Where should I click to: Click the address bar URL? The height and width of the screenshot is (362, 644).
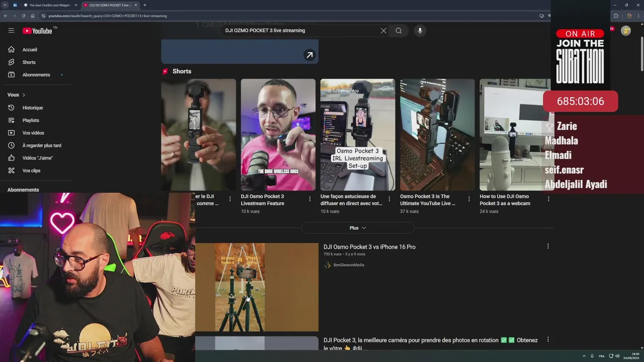(107, 16)
